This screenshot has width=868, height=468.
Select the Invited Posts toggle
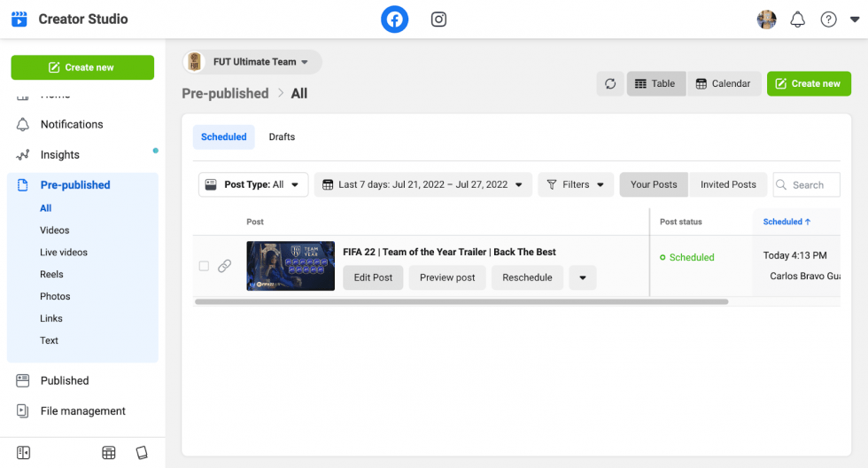click(x=728, y=184)
